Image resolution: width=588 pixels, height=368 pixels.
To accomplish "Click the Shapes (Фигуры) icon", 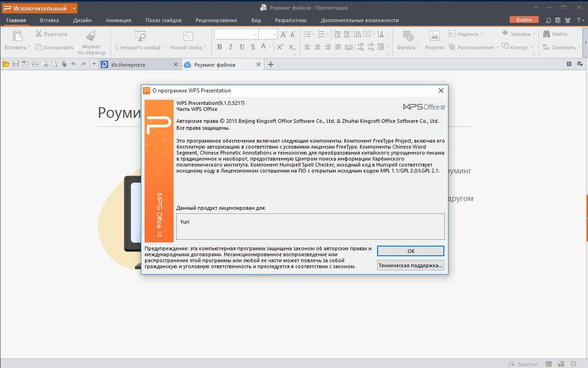I will (x=408, y=36).
